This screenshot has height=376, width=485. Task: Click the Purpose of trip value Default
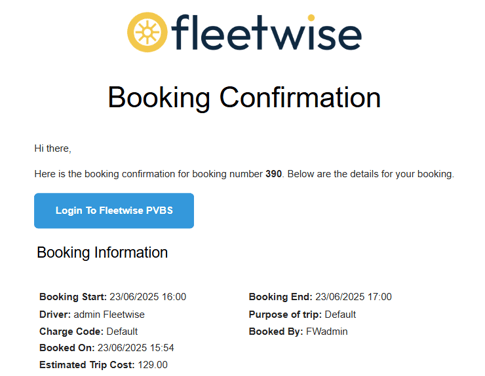click(x=340, y=314)
